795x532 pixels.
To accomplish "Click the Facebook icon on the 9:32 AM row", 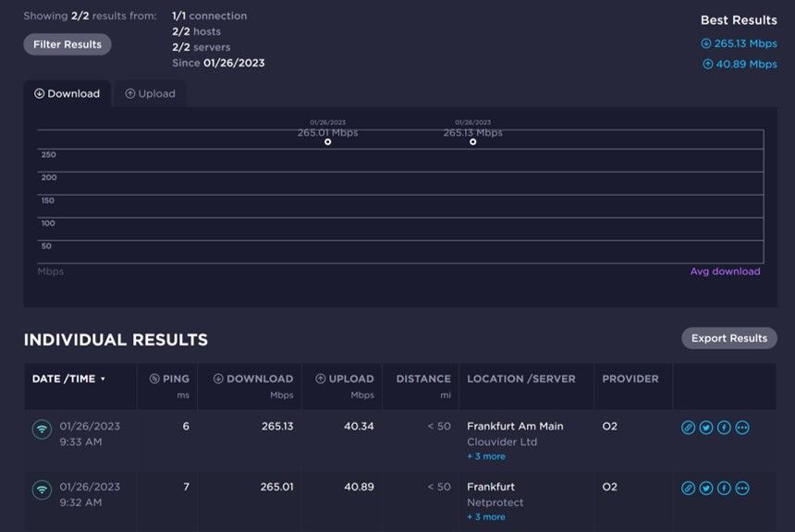I will [724, 488].
